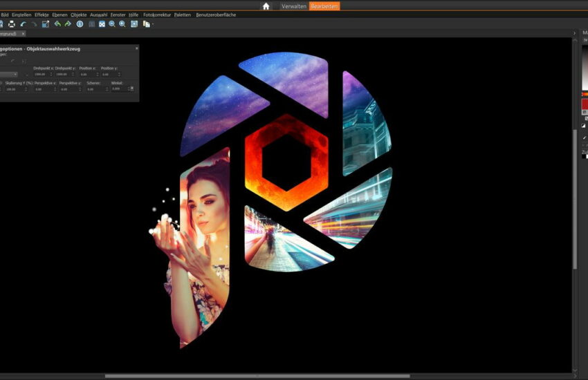
Task: Open the Fotokorrektur menu
Action: click(x=157, y=15)
